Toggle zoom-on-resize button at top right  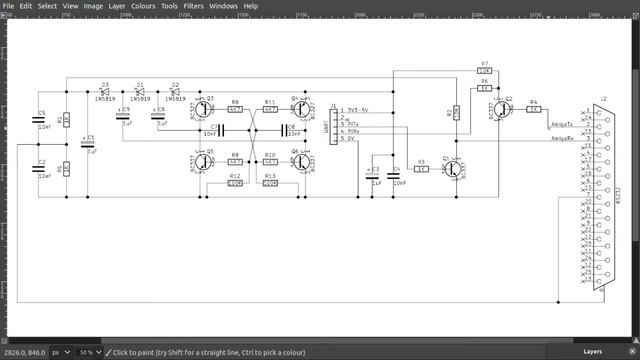point(636,16)
